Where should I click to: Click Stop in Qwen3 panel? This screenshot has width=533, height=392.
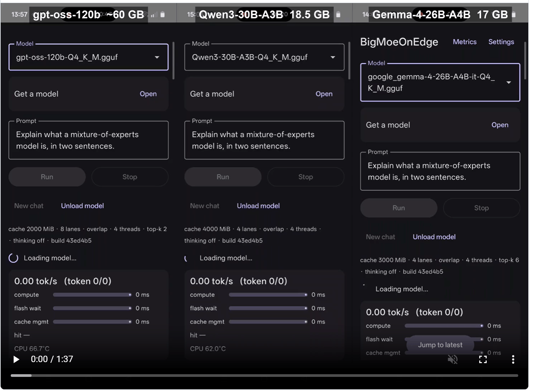[306, 177]
